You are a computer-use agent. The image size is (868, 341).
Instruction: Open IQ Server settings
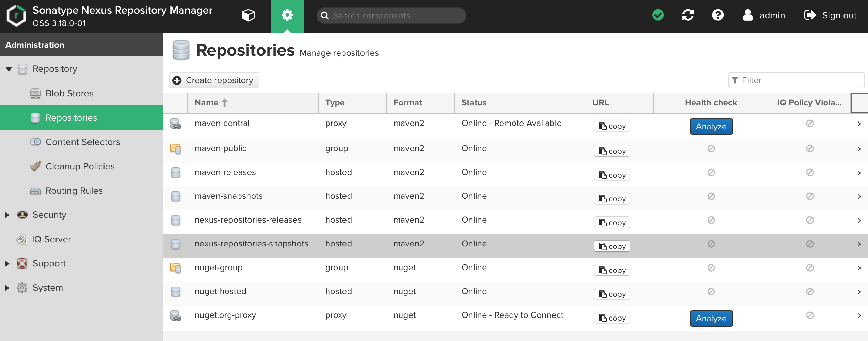[x=82, y=239]
